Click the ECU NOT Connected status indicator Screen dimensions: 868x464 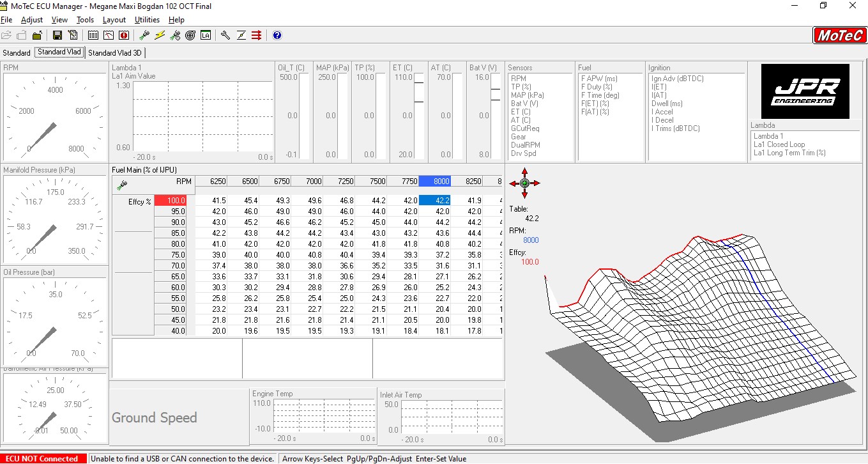click(43, 458)
